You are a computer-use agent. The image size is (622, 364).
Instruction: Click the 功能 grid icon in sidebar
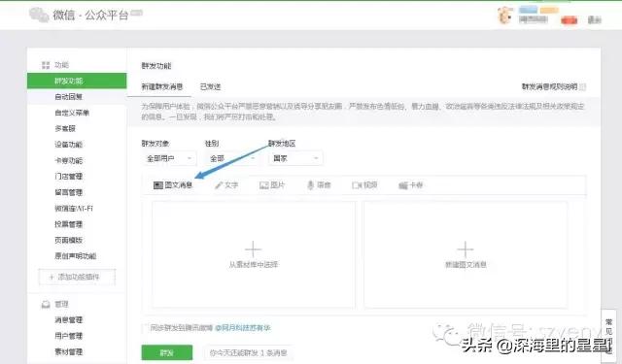[x=46, y=65]
